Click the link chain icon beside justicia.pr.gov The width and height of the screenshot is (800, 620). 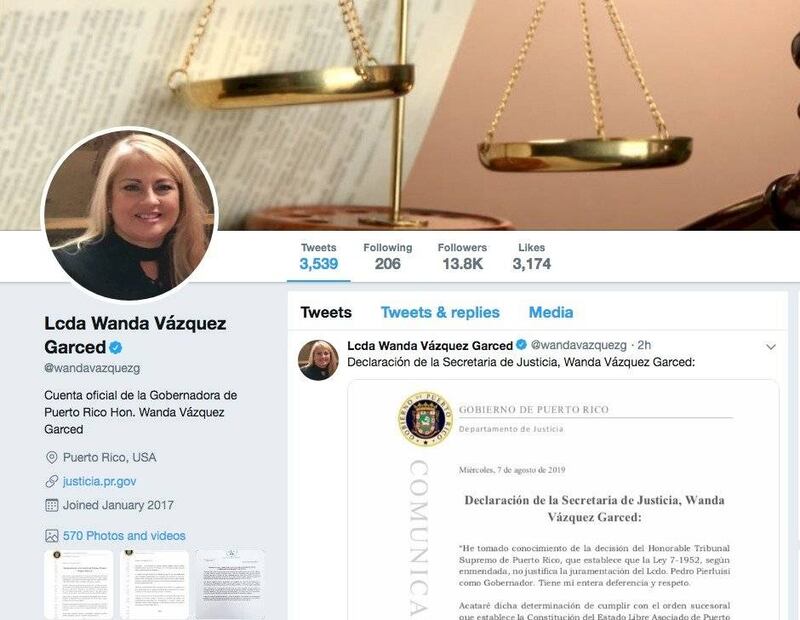click(x=52, y=481)
